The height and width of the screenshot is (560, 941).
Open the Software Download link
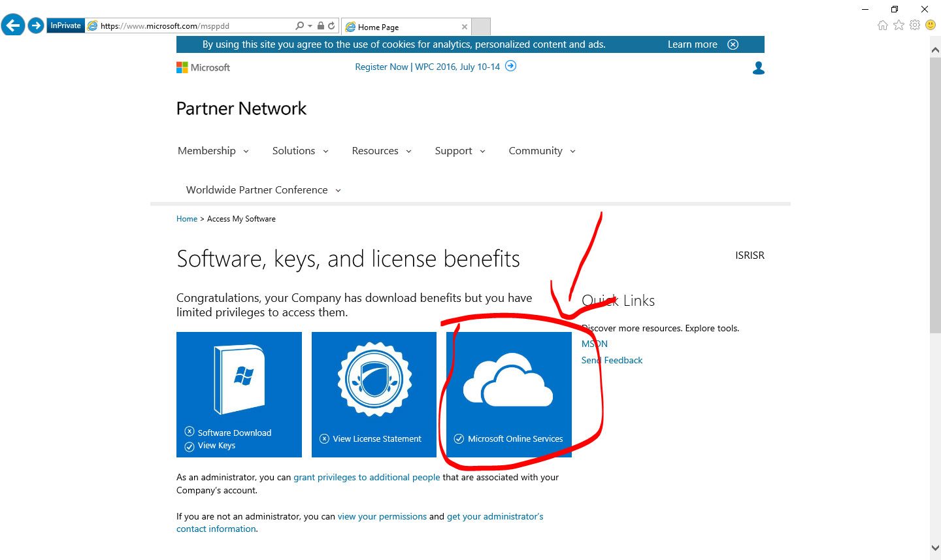click(x=235, y=433)
